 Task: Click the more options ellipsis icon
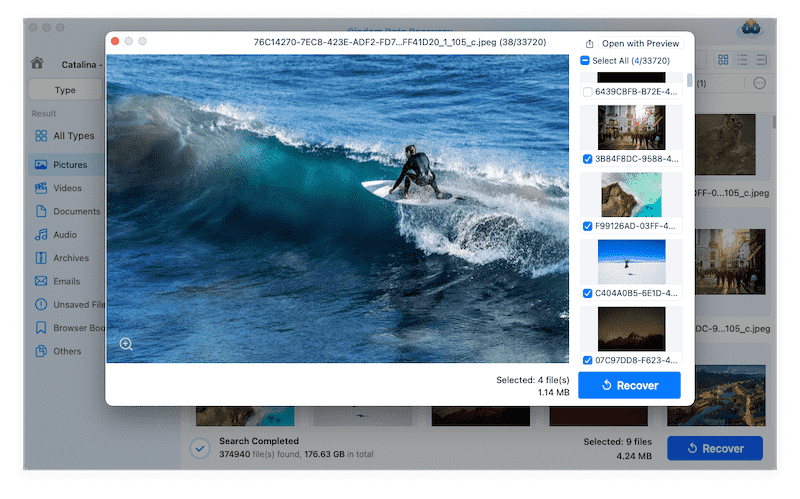click(759, 83)
